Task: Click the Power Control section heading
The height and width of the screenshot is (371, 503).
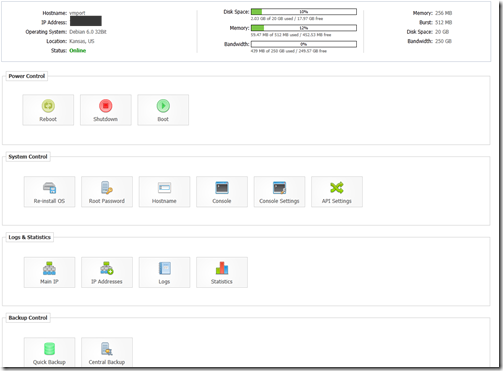Action: tap(27, 76)
